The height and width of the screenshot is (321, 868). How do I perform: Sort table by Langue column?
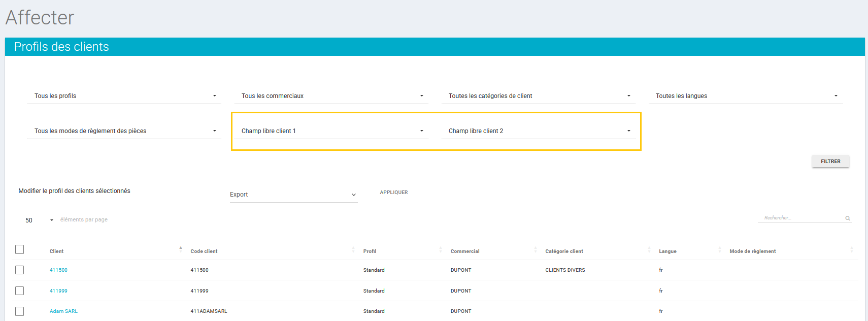pyautogui.click(x=667, y=251)
